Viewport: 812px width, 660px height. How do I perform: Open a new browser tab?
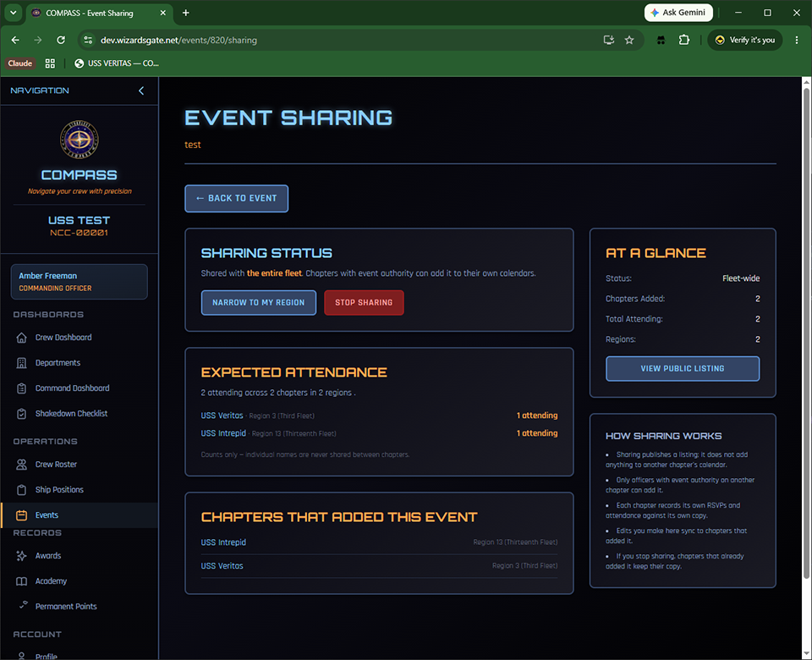tap(186, 13)
